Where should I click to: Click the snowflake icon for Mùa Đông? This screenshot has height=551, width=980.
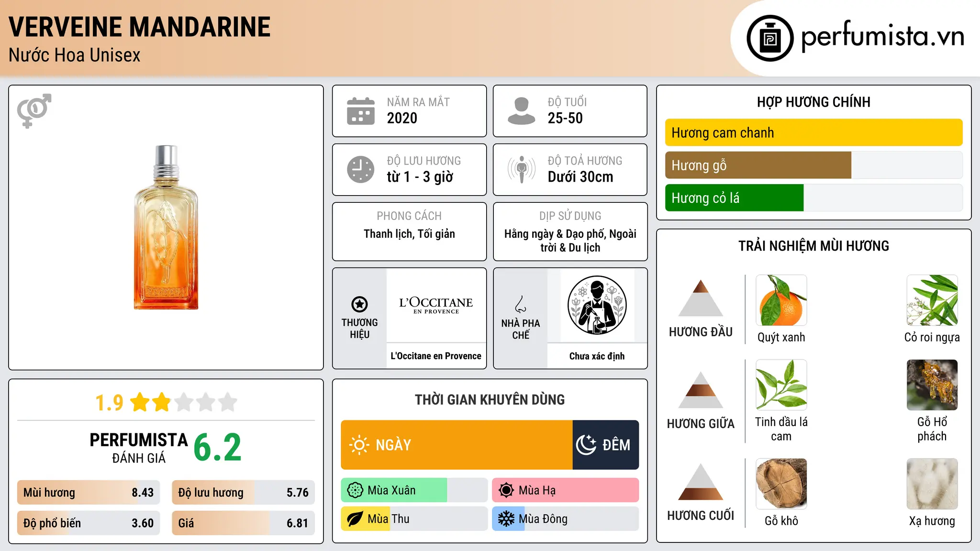506,519
